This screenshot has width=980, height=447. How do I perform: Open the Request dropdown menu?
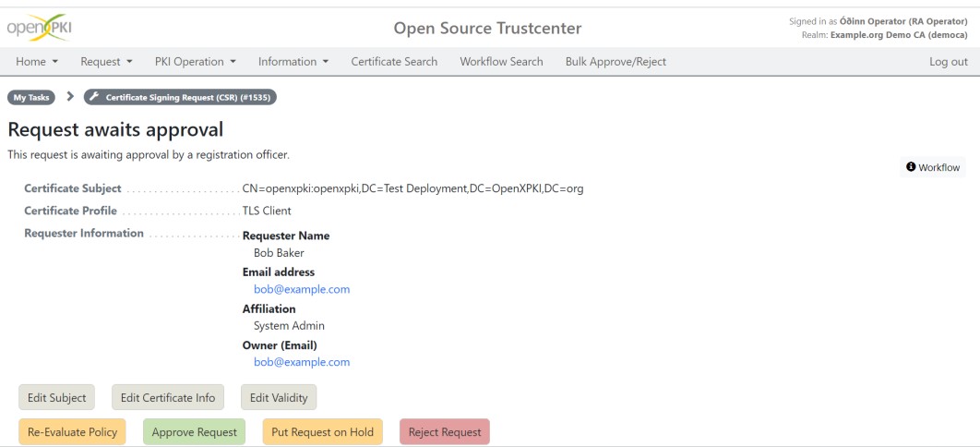tap(106, 61)
